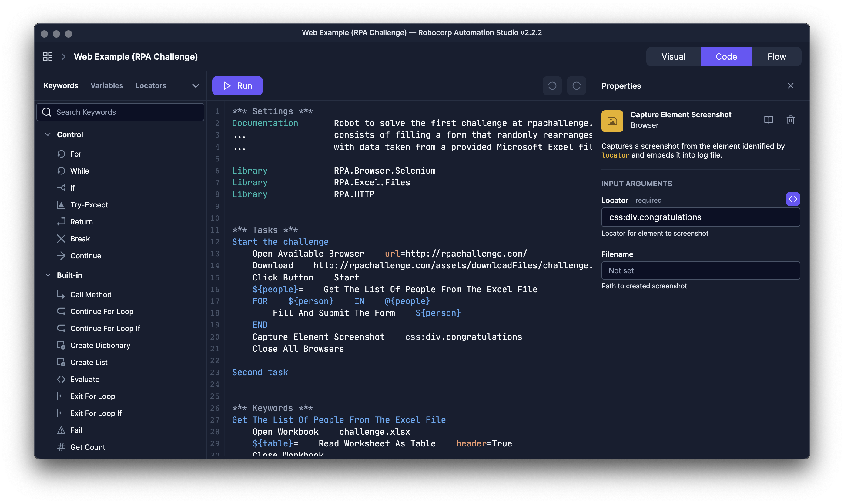Click the breadcrumb chevron separator
Screen dimensions: 844x504
(64, 57)
